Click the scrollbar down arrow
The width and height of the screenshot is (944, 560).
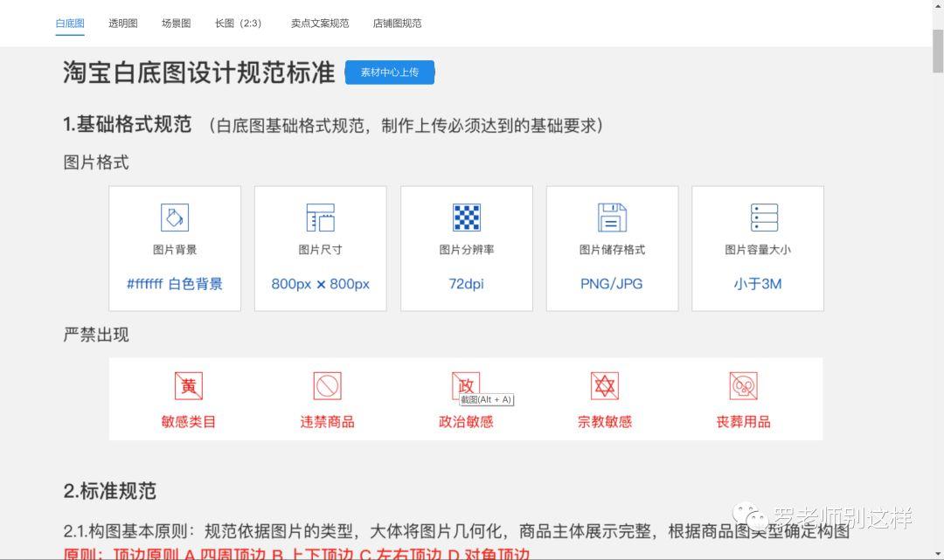937,553
